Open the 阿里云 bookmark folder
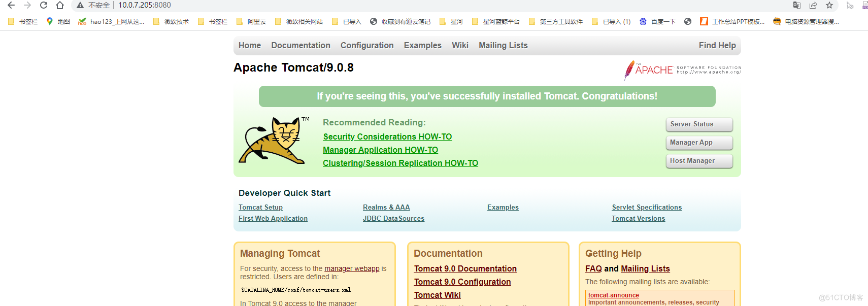Viewport: 868px width, 306px height. (x=251, y=21)
